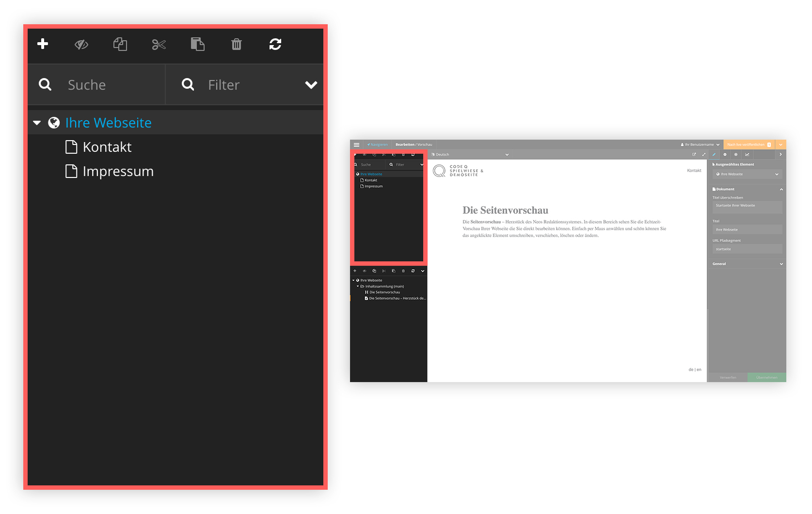
Task: Click the large Suche search field
Action: (x=96, y=84)
